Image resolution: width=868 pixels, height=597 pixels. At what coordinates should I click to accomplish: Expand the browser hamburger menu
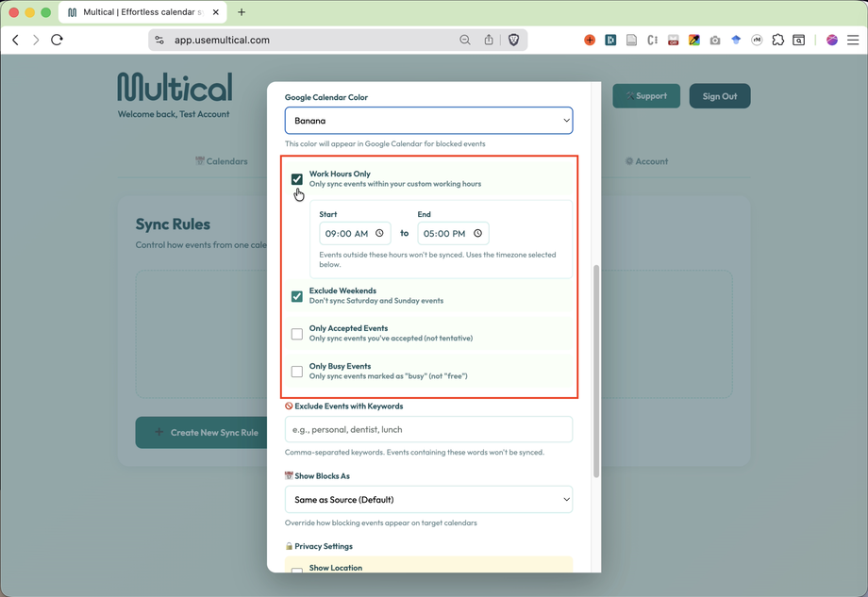[853, 40]
